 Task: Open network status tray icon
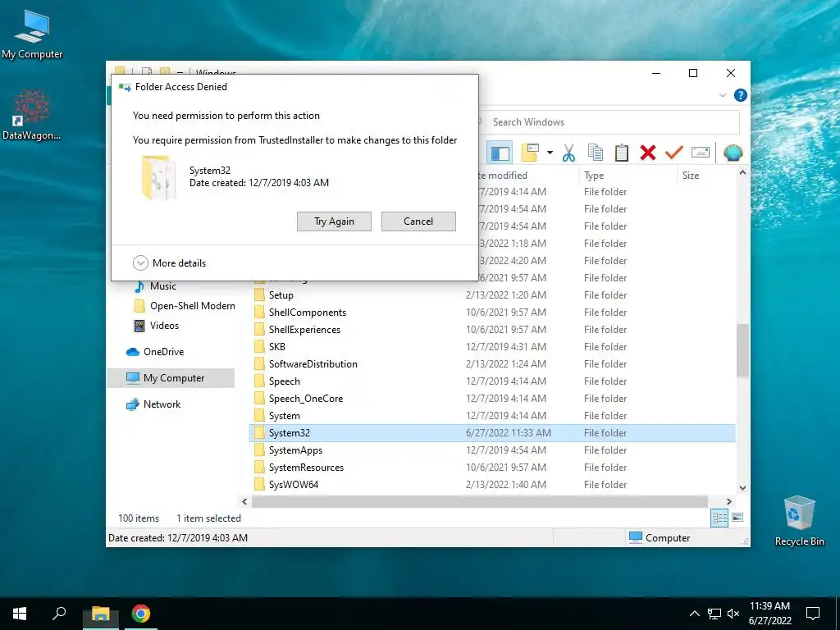point(714,614)
